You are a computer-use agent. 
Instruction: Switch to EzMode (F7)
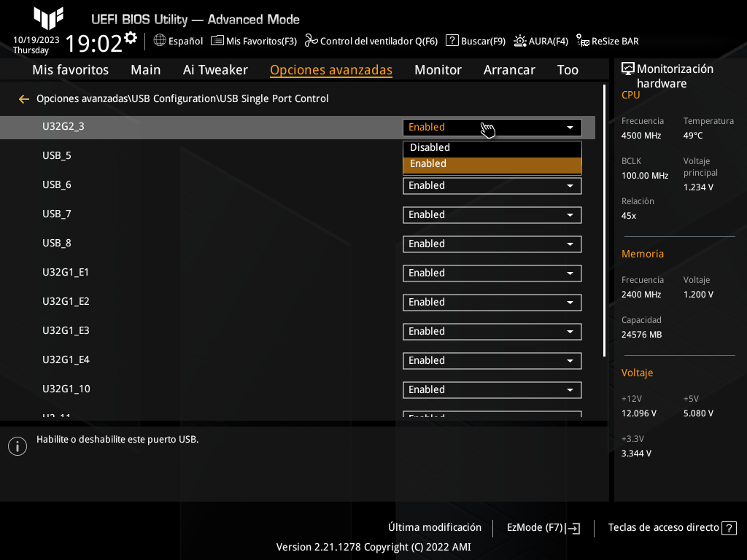[x=543, y=528]
